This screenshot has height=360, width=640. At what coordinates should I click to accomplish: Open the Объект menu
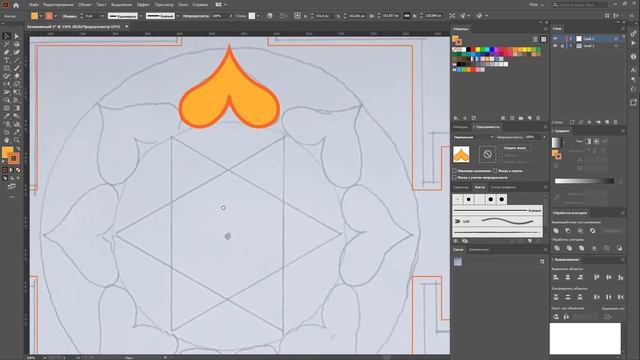coord(84,5)
